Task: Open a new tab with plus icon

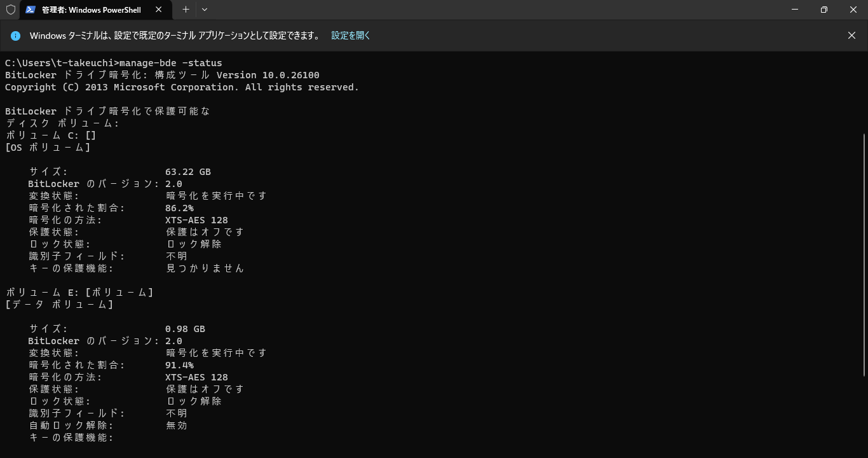Action: tap(186, 10)
